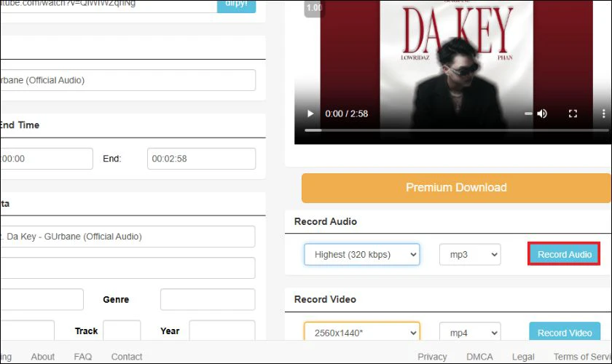Open video player more options menu
The width and height of the screenshot is (612, 364).
click(603, 114)
